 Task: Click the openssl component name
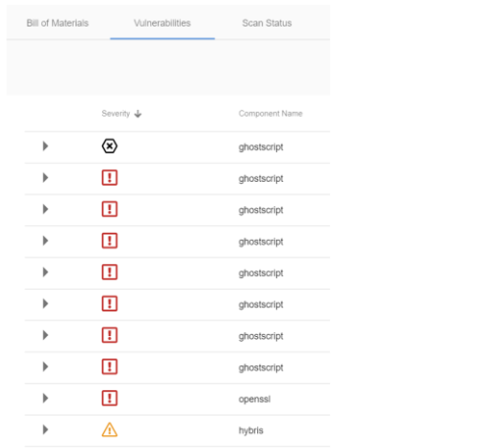tap(254, 399)
